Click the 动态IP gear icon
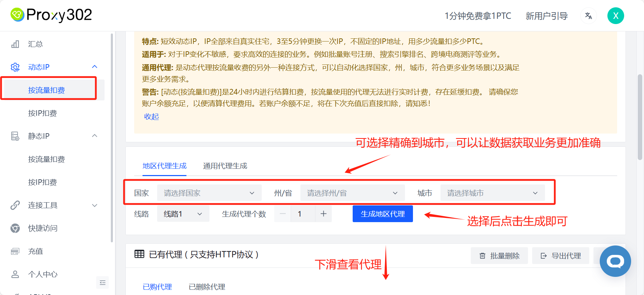Viewport: 644px width, 295px height. tap(15, 67)
